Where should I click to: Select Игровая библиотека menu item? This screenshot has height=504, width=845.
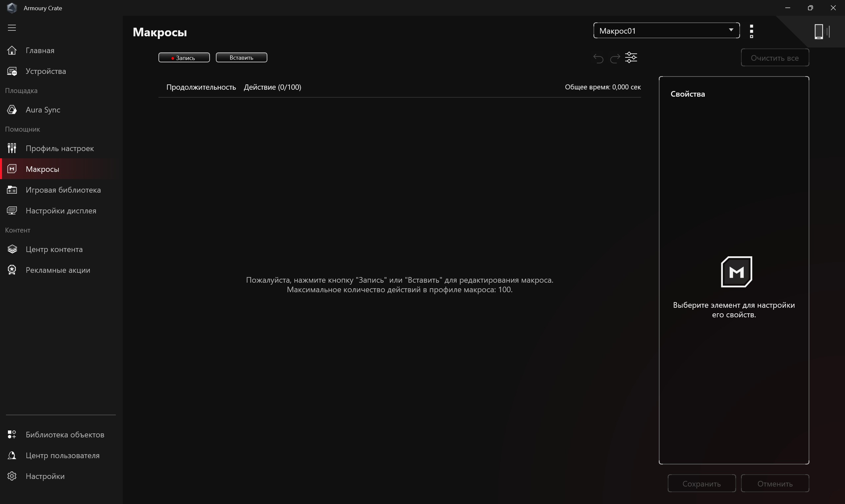61,190
